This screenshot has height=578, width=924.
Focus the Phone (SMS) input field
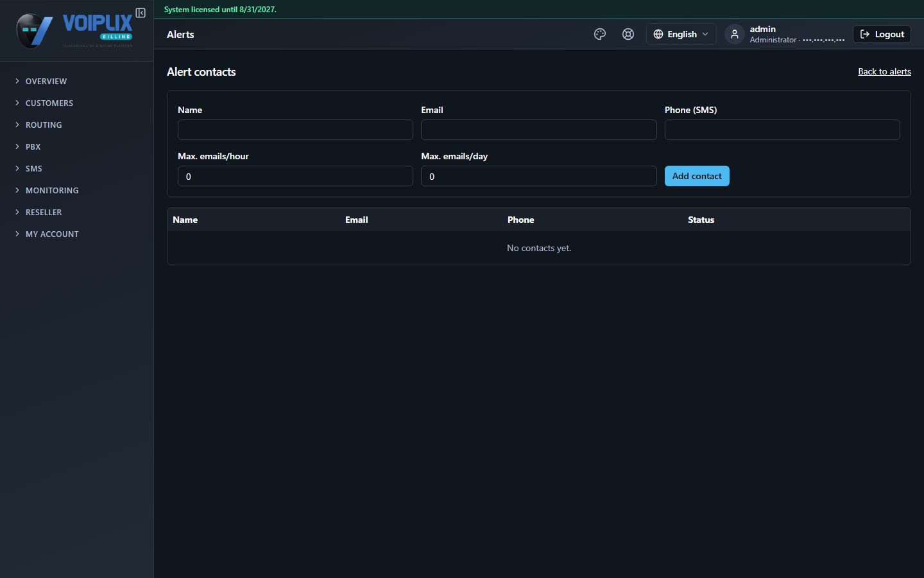[x=782, y=130]
